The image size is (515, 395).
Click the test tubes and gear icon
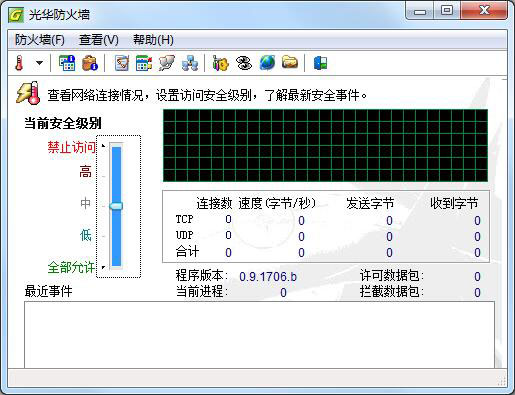coord(220,63)
